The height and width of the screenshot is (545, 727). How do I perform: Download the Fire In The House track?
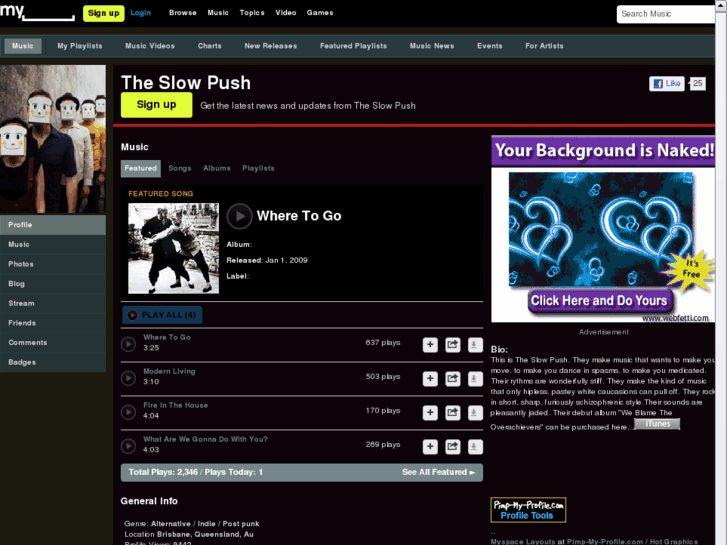pyautogui.click(x=475, y=412)
